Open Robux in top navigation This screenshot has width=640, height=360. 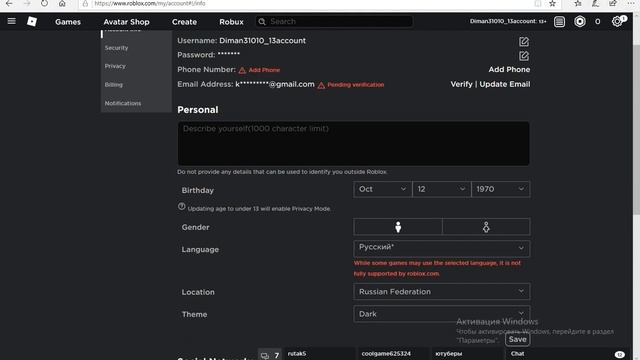point(231,22)
